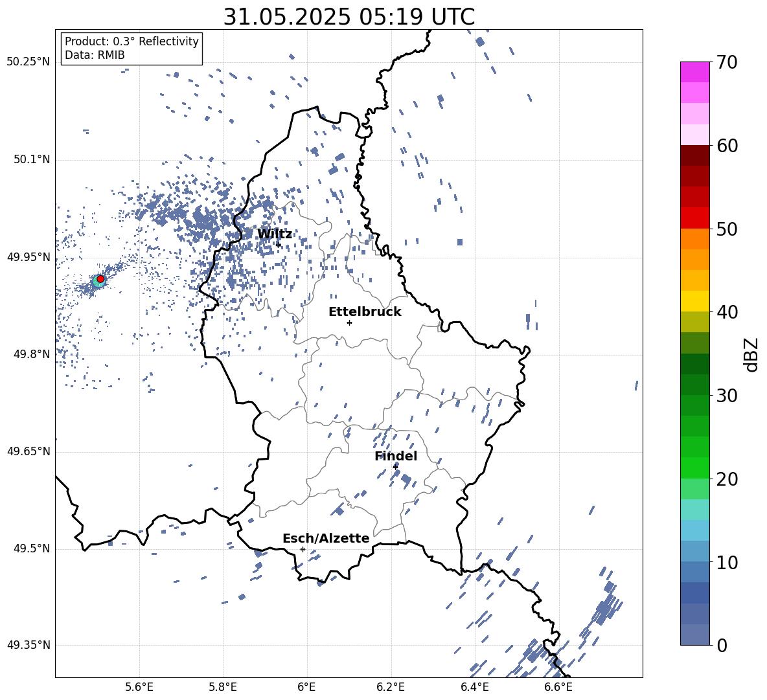Image resolution: width=767 pixels, height=700 pixels.
Task: Click the 6.6°E longitude label
Action: (x=558, y=687)
